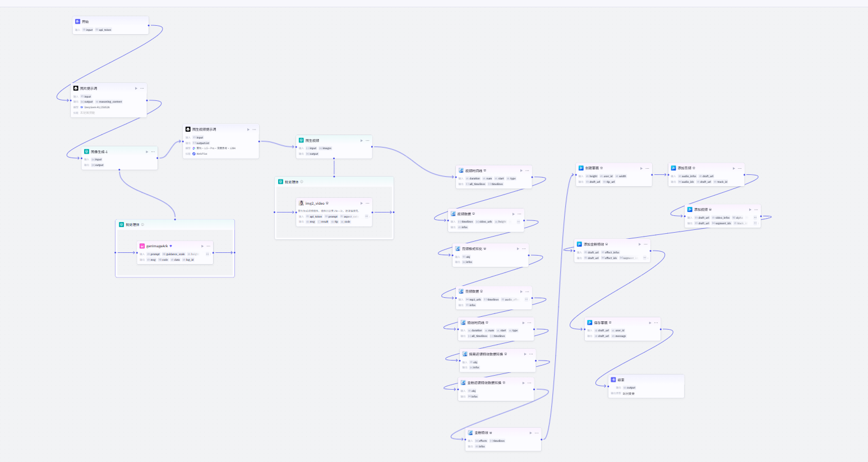Expand hidden input parameters in 添加视频 node
Image resolution: width=868 pixels, height=462 pixels.
[755, 218]
